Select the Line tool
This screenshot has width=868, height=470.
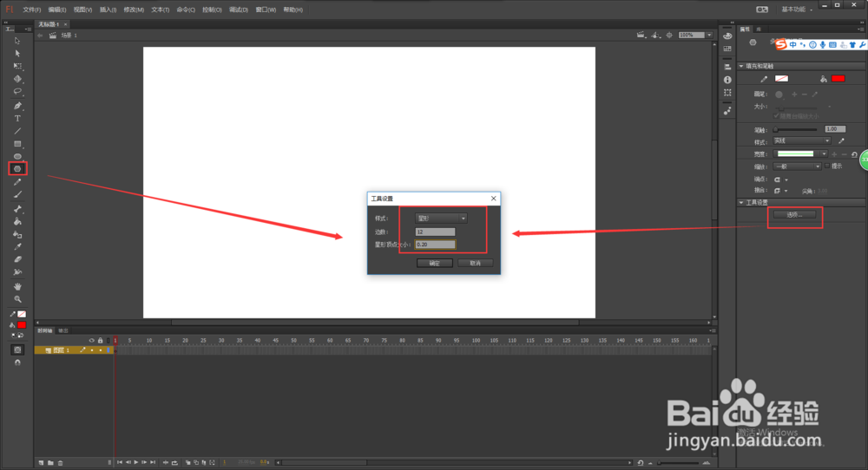coord(17,131)
